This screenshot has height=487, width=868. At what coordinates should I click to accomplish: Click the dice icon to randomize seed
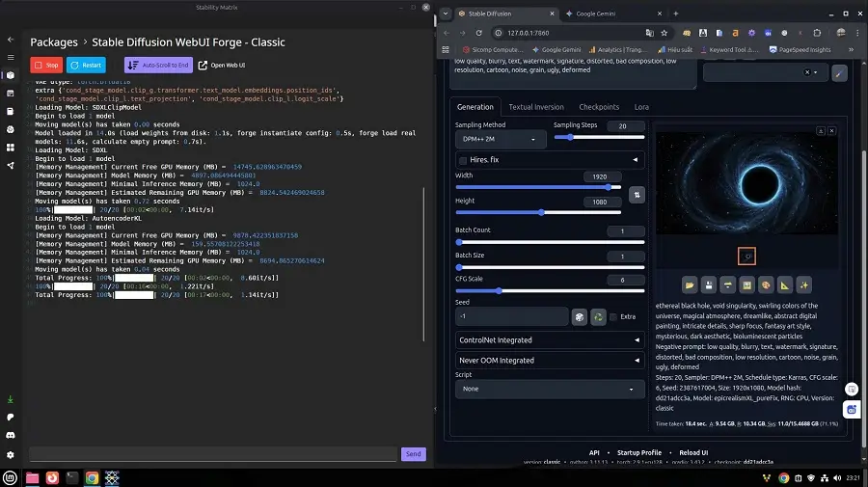579,316
